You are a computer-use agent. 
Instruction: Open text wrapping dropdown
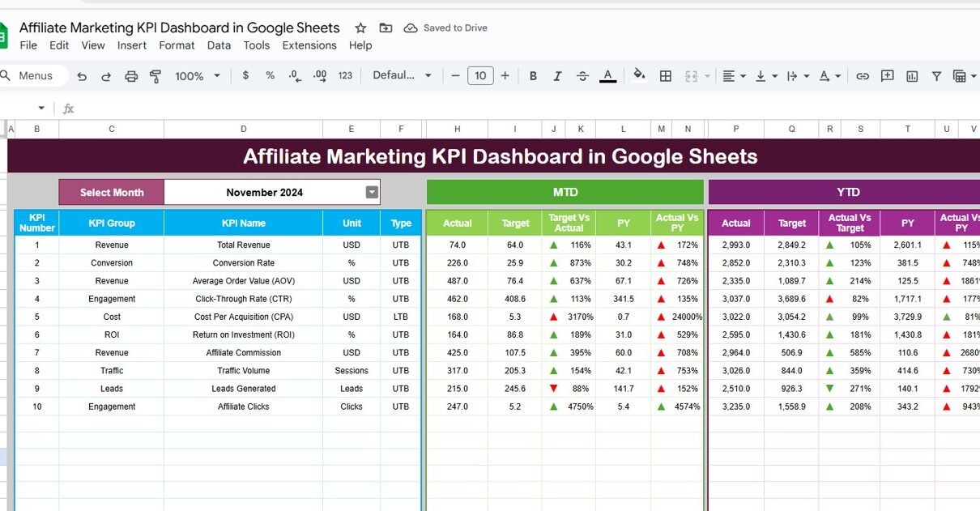pyautogui.click(x=798, y=75)
